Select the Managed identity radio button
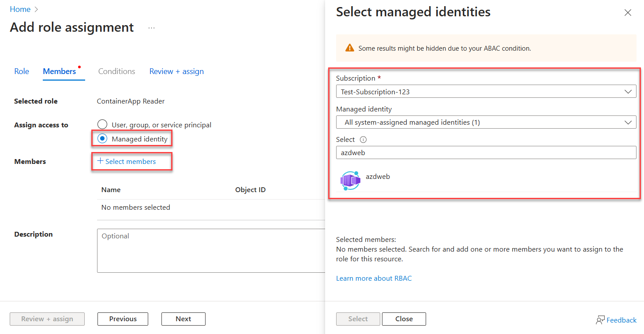Screen dimensions: 644x334 pyautogui.click(x=102, y=138)
